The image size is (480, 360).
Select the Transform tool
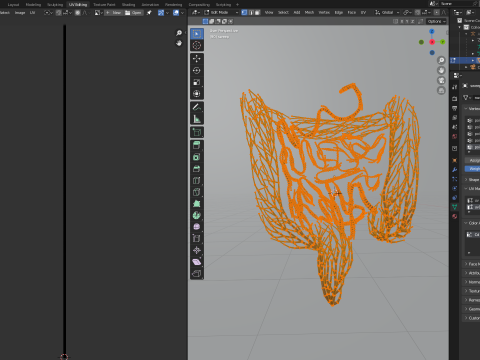[197, 94]
